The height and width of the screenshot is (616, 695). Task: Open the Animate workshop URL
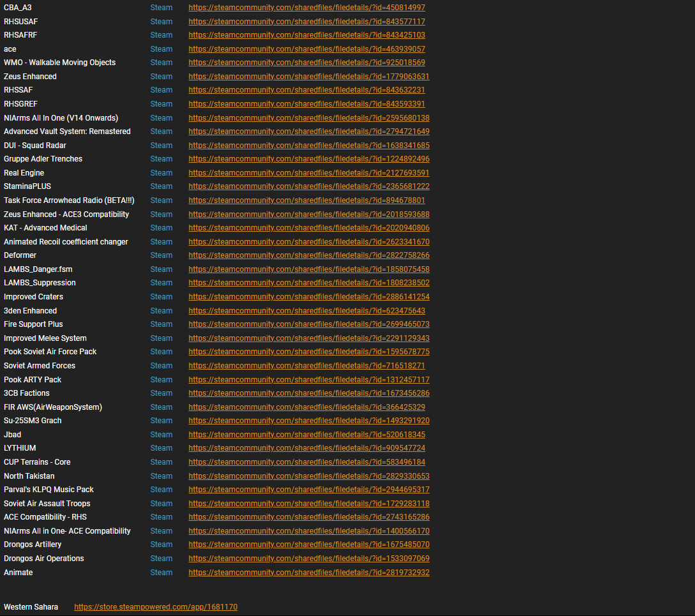309,573
